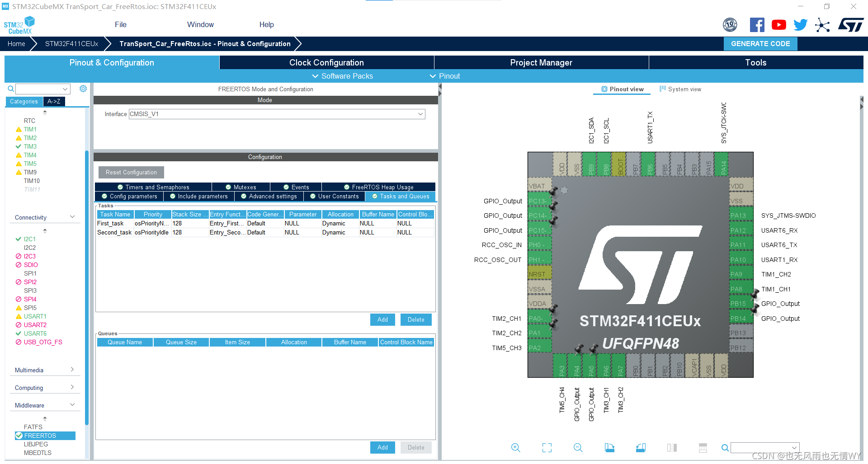Select the PB9 pin on the chip
Image resolution: width=868 pixels, height=464 pixels.
click(x=590, y=165)
